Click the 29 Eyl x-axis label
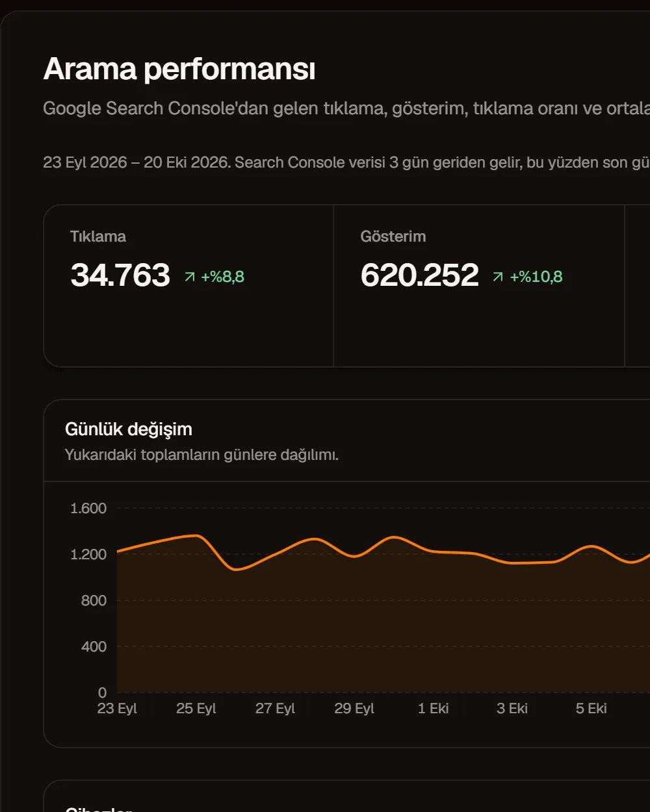 coord(354,709)
